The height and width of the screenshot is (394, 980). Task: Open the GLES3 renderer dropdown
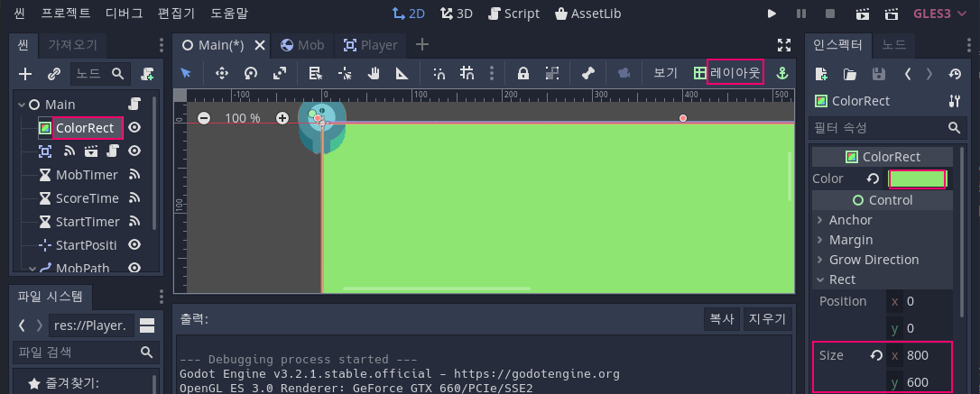(x=940, y=14)
